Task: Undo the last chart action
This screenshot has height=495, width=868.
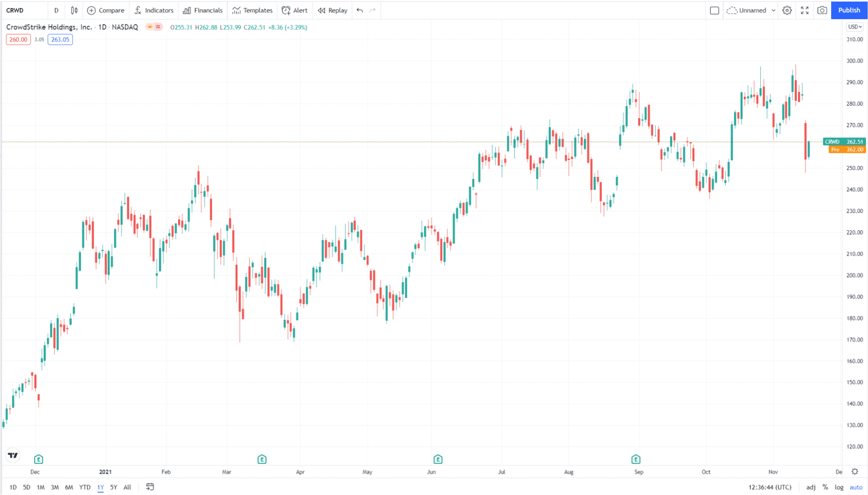Action: click(360, 10)
